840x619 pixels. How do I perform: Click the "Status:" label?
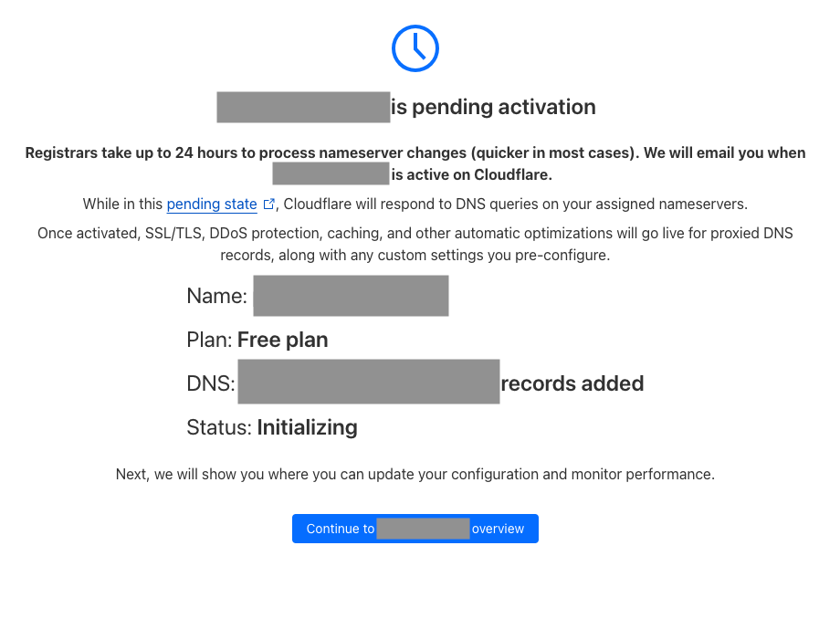(x=218, y=427)
